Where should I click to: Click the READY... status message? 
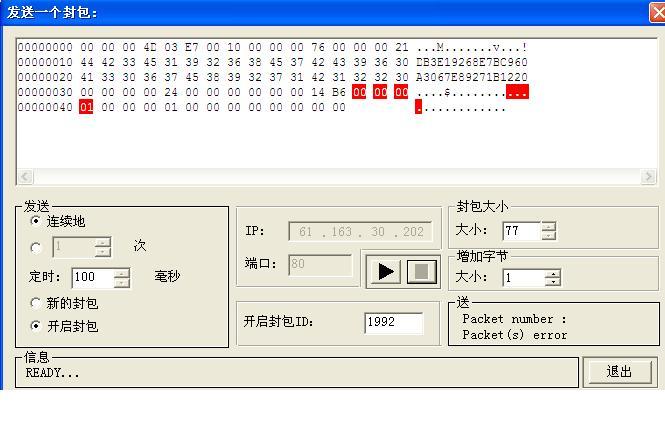coord(52,373)
